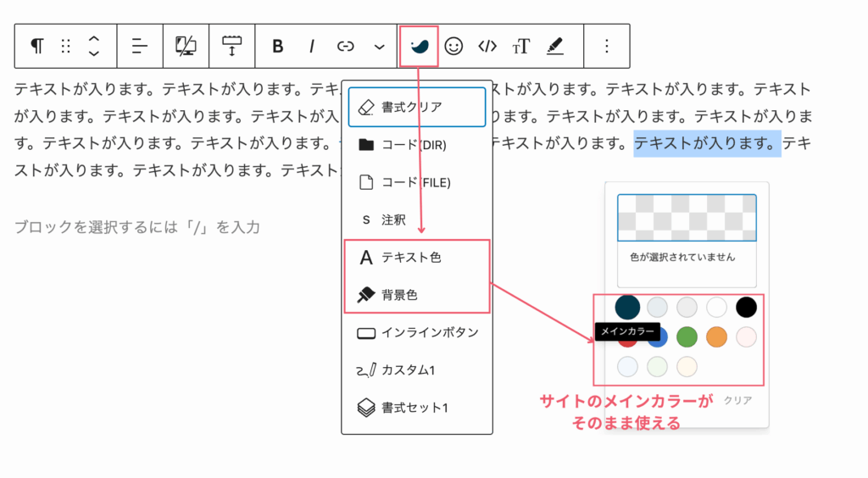868x478 pixels.
Task: Pick the black color swatch
Action: 746,307
